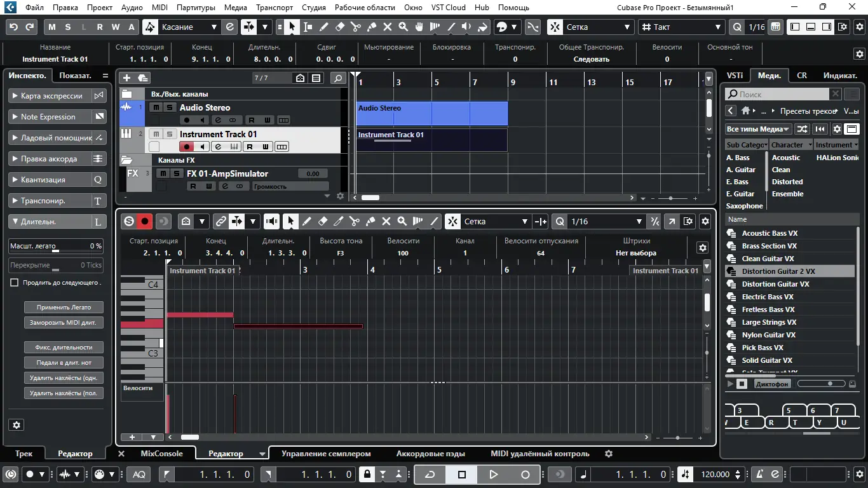
Task: Toggle Record in Editor button
Action: 145,221
